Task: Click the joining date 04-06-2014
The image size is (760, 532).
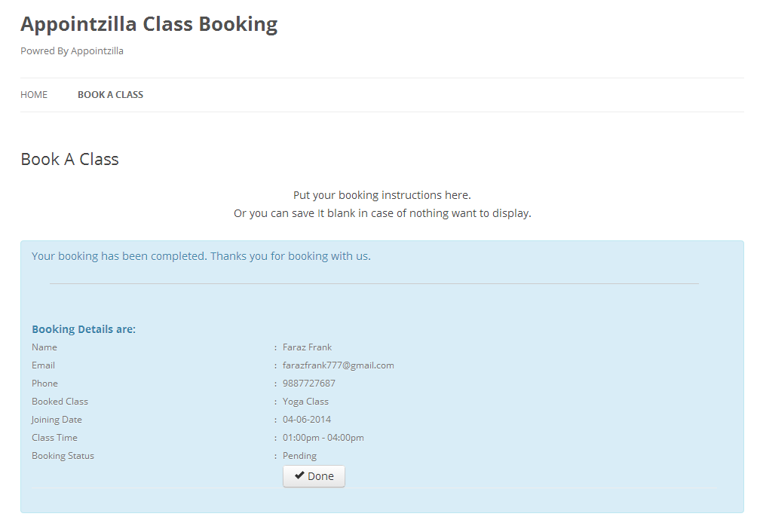Action: click(x=307, y=420)
